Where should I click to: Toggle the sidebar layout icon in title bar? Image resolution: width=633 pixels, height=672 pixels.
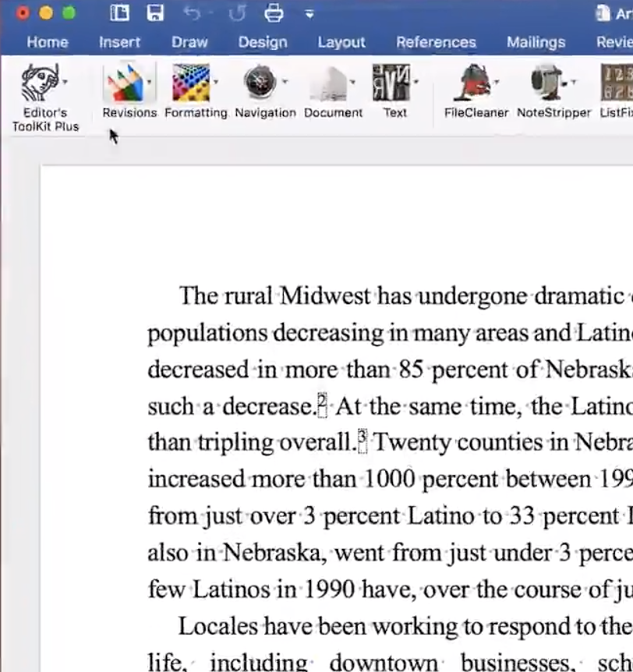(x=119, y=13)
